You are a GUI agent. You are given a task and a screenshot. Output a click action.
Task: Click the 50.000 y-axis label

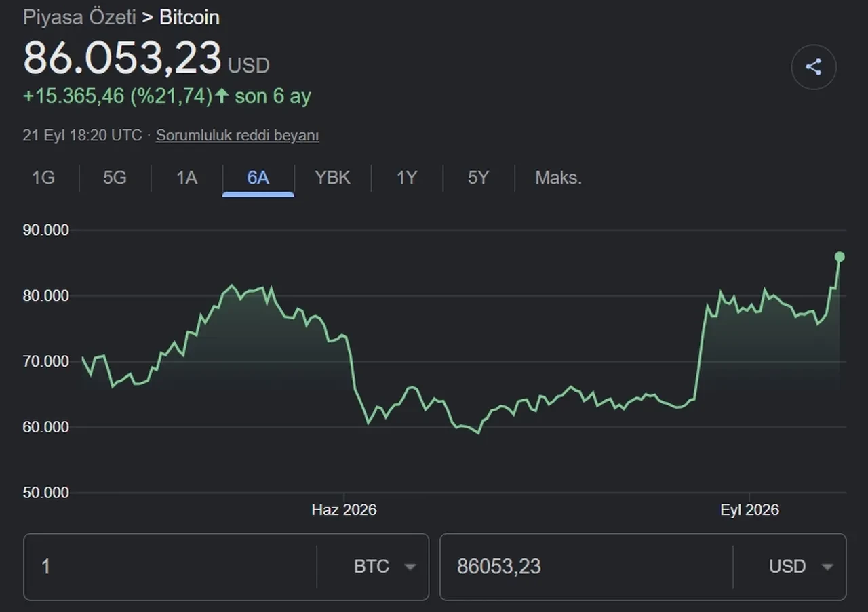pos(46,493)
